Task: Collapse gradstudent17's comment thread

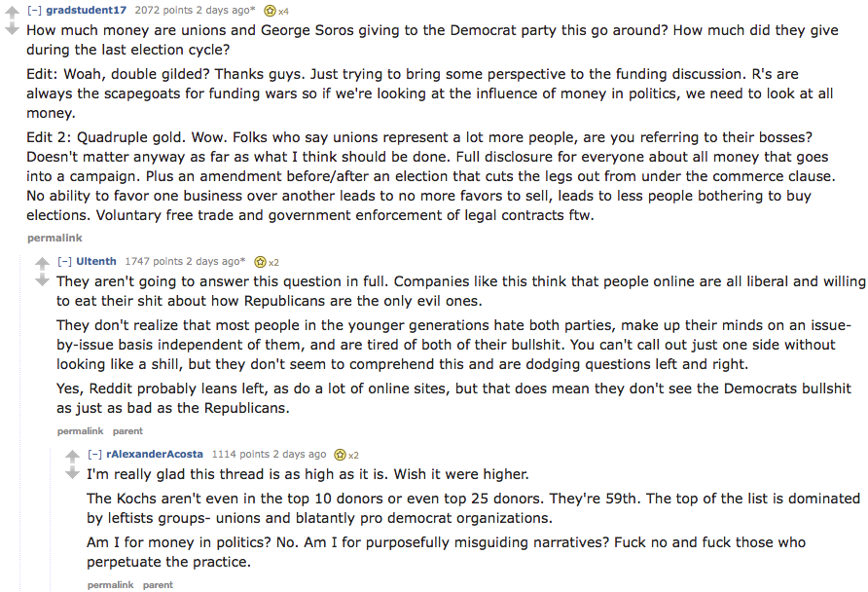Action: [x=34, y=10]
